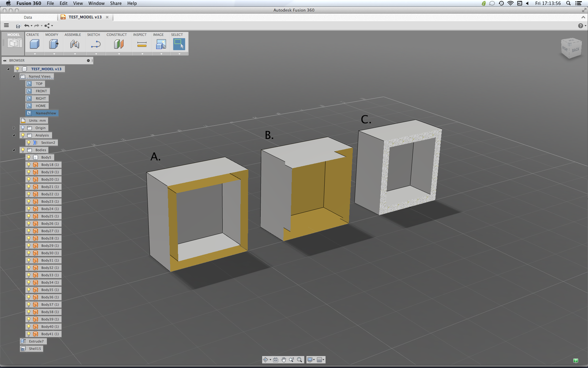Collapse the Analysis folder

[x=14, y=135]
